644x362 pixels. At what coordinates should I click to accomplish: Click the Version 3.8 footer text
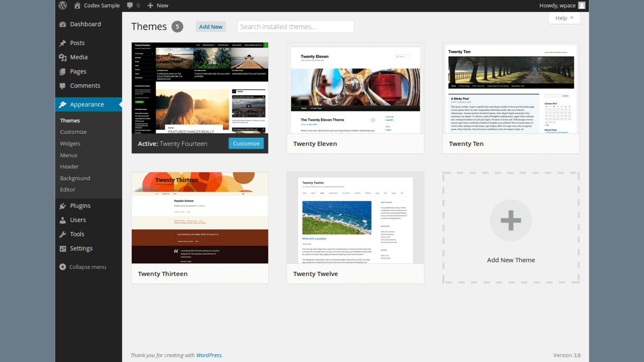(x=567, y=355)
